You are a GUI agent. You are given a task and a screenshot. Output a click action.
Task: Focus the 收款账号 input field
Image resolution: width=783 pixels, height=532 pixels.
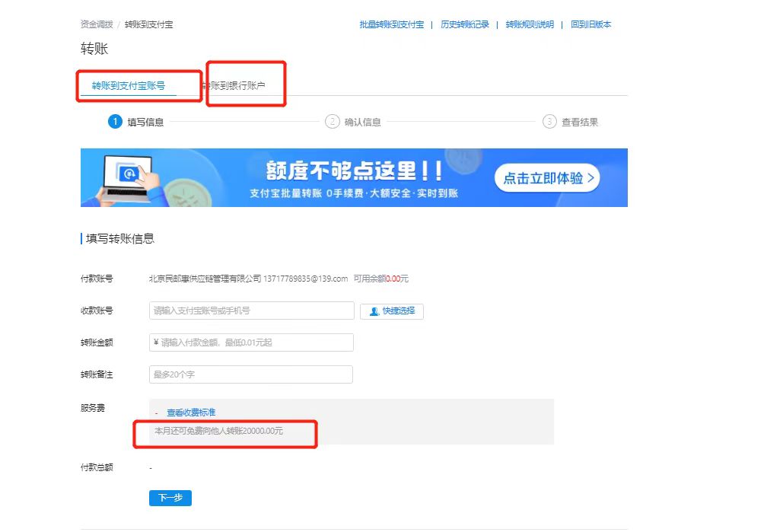click(252, 311)
